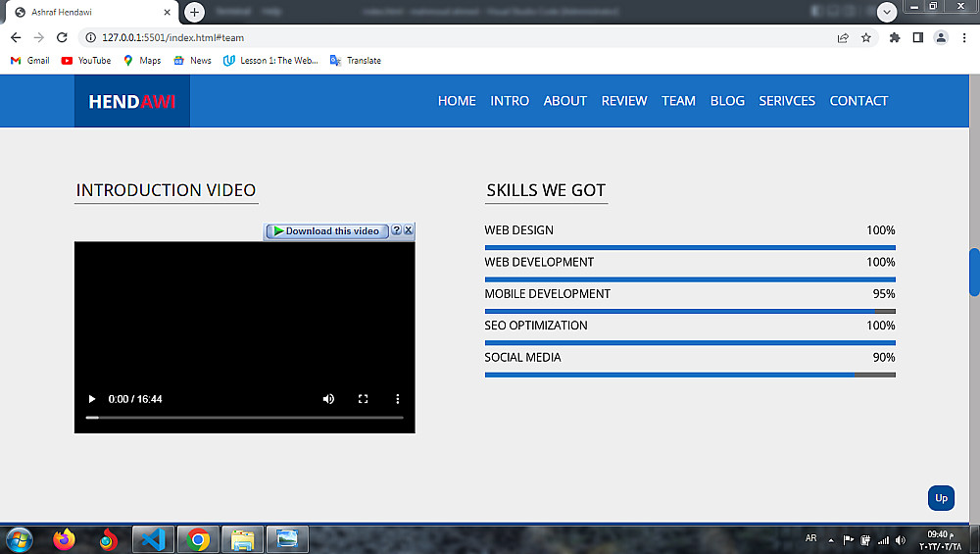Mute the video volume
Screen dimensions: 980x554
click(x=328, y=399)
